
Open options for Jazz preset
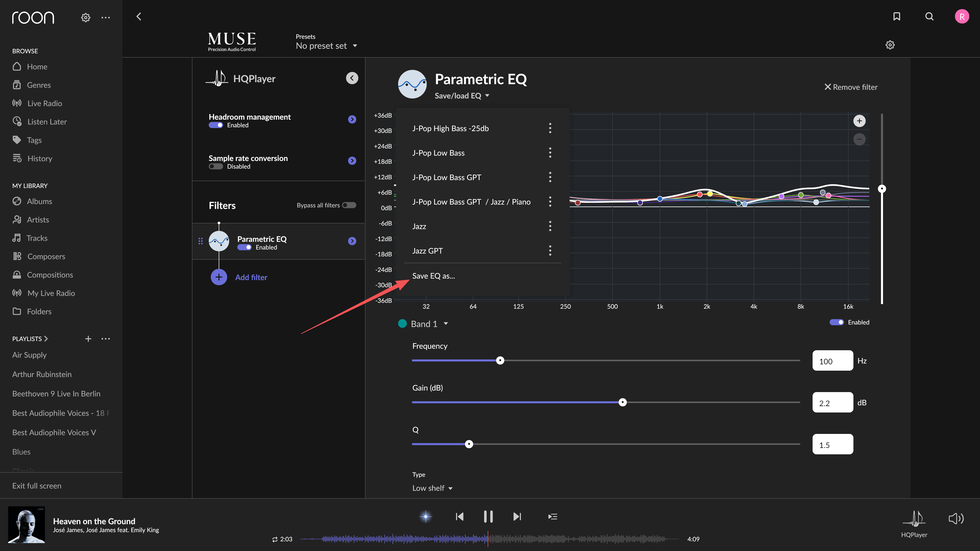tap(550, 226)
